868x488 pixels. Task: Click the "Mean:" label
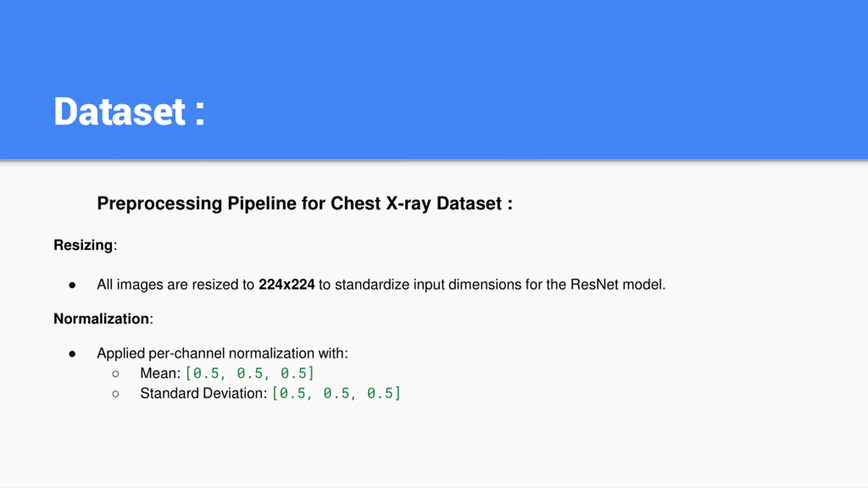(x=160, y=373)
